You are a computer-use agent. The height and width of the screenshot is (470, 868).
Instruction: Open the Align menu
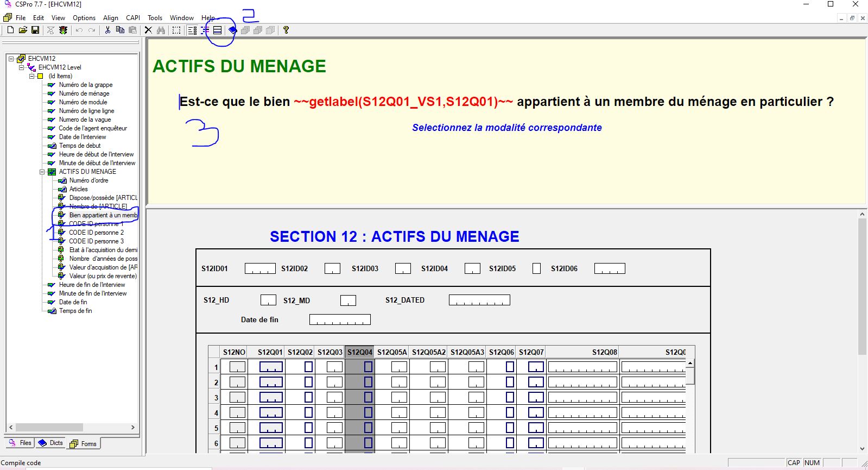point(111,18)
